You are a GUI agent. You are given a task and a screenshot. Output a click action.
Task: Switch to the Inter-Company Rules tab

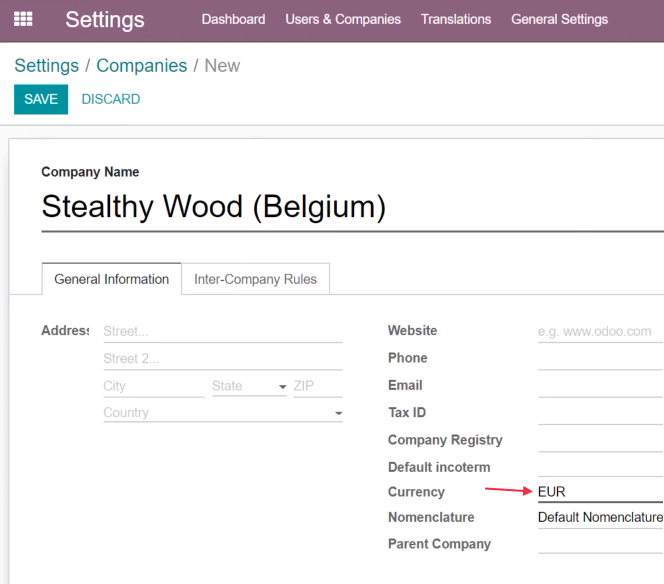pyautogui.click(x=255, y=279)
